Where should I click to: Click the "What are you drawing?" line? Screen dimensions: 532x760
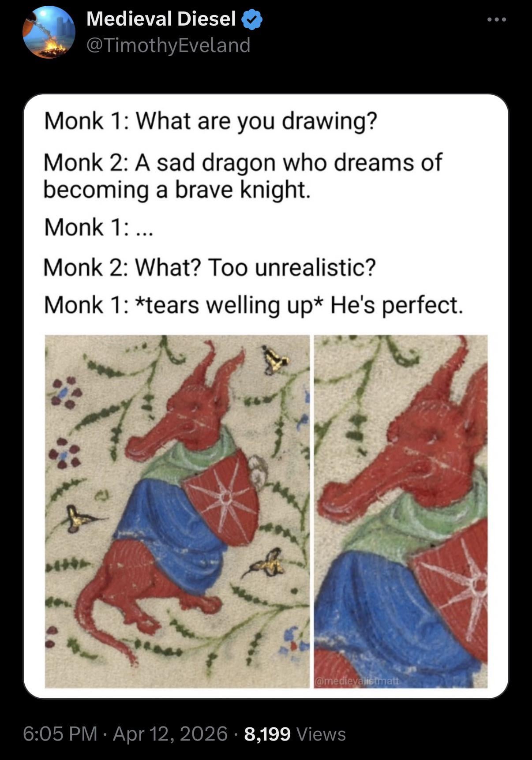coord(211,121)
